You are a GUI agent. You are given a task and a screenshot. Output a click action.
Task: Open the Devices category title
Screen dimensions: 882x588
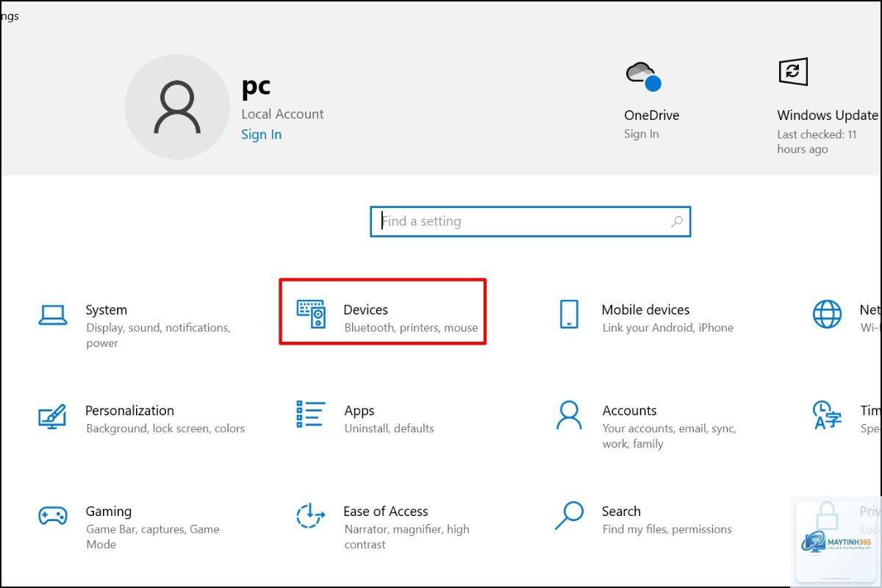365,310
